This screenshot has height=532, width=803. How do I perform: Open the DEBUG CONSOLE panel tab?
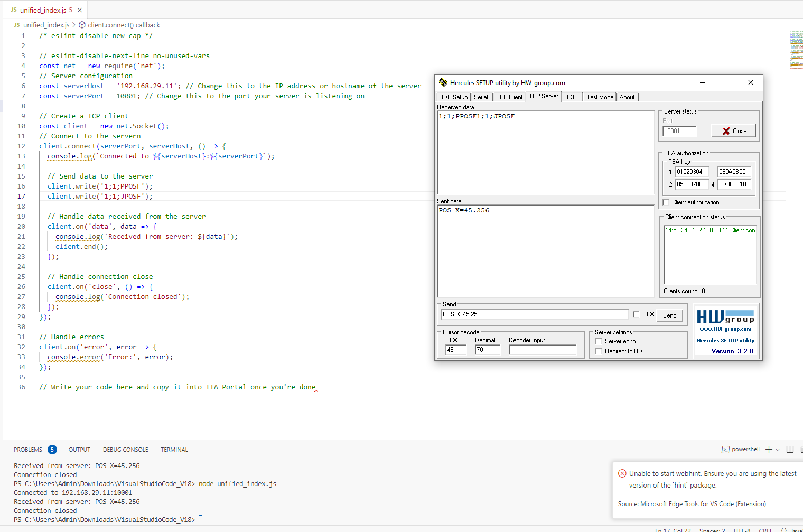[x=125, y=450]
